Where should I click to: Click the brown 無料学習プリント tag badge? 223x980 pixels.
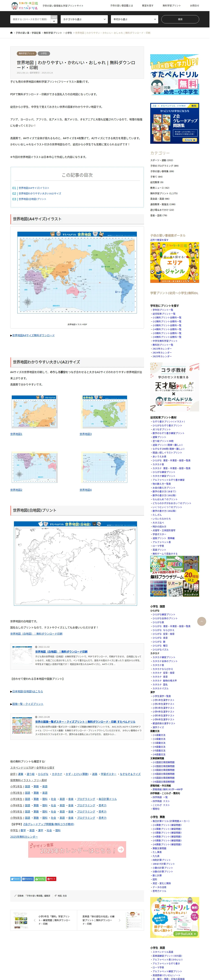[26, 54]
